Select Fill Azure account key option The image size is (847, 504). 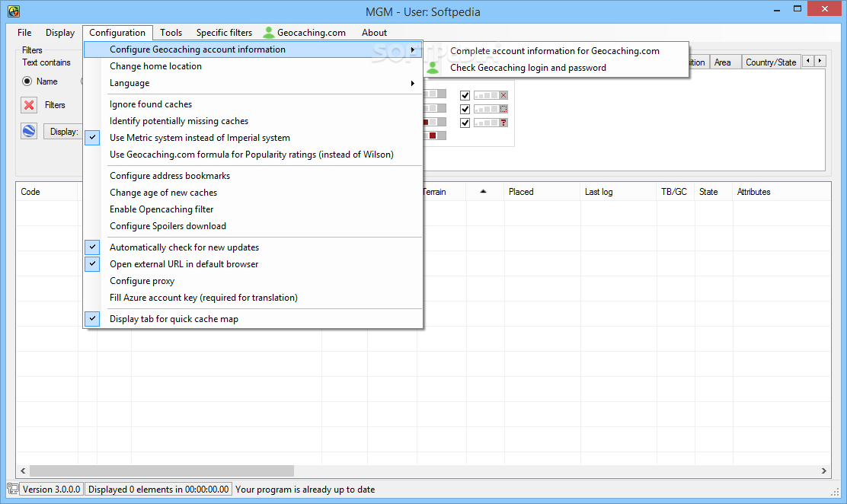(x=253, y=298)
